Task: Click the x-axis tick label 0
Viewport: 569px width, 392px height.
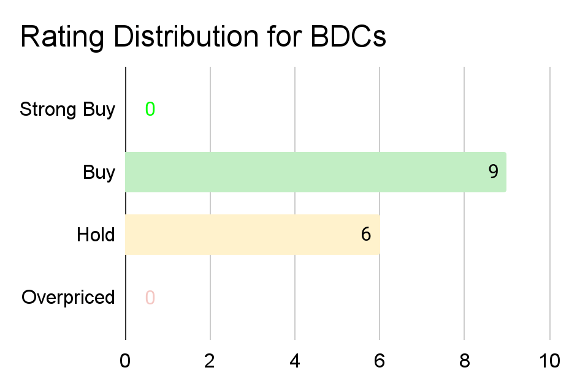Action: (x=126, y=361)
